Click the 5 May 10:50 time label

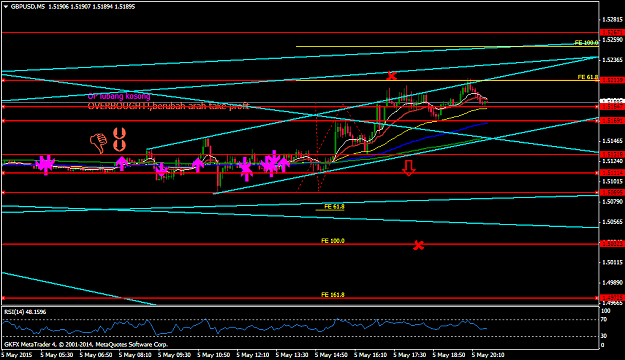click(x=214, y=355)
